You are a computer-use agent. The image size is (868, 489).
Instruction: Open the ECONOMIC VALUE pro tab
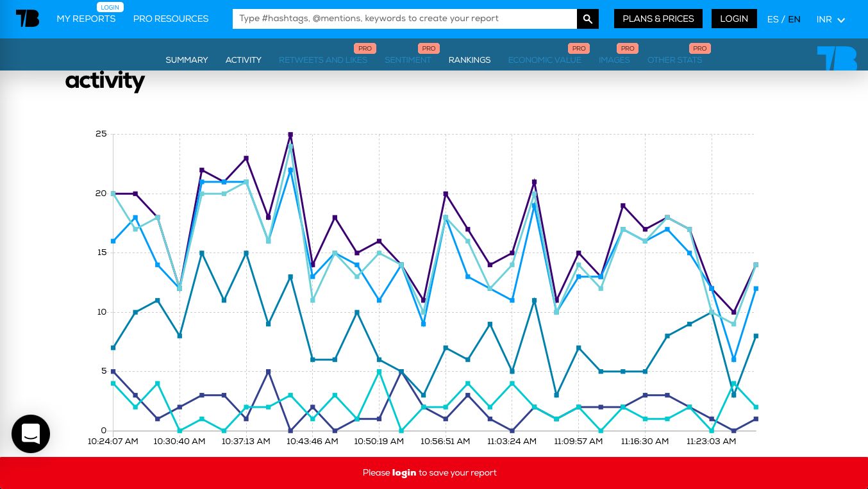(544, 60)
